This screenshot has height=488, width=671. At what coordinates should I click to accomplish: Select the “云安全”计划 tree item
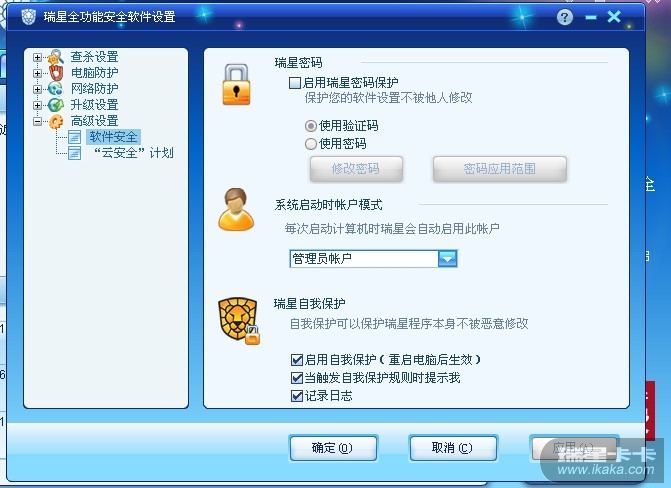(x=133, y=153)
